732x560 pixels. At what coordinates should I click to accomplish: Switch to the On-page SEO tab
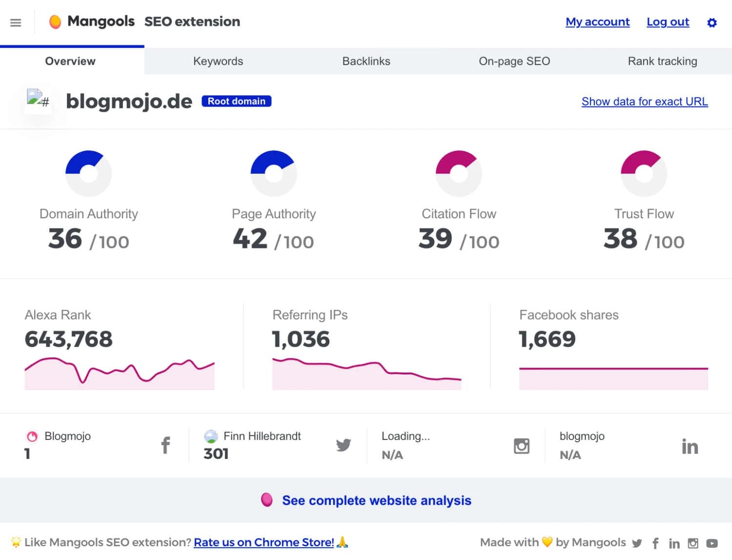[x=514, y=61]
